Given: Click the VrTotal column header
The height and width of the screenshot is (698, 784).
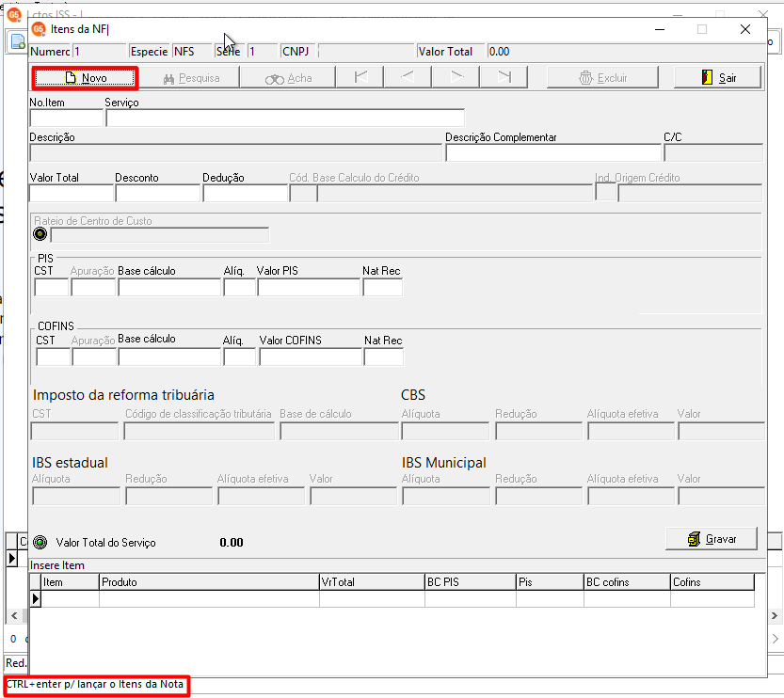Looking at the screenshot, I should click(372, 582).
